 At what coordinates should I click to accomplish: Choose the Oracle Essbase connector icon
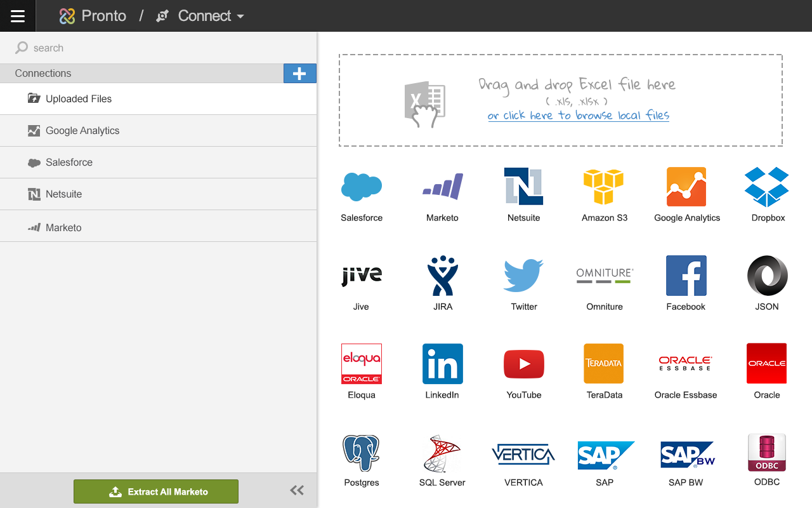click(686, 364)
